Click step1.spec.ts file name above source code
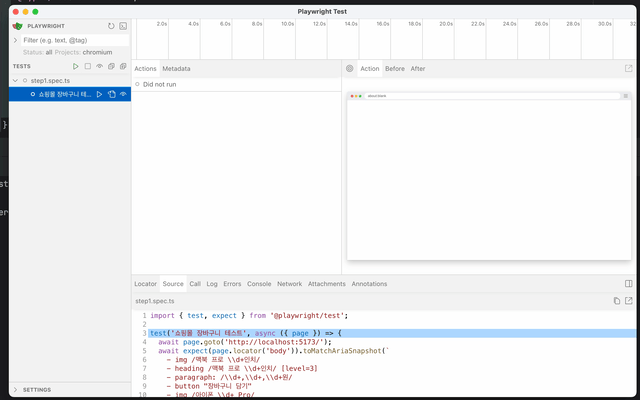Viewport: 640px width, 400px height. click(x=155, y=301)
